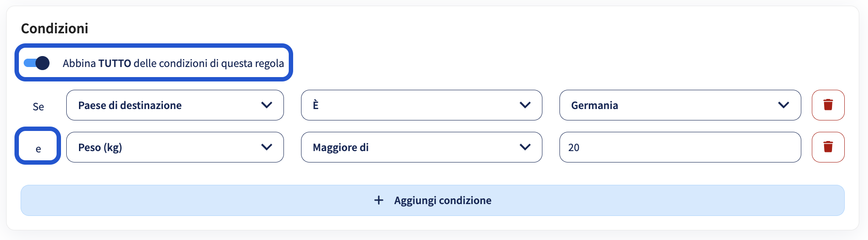
Task: Click the plus icon beside Aggiungi condizione
Action: tap(379, 200)
